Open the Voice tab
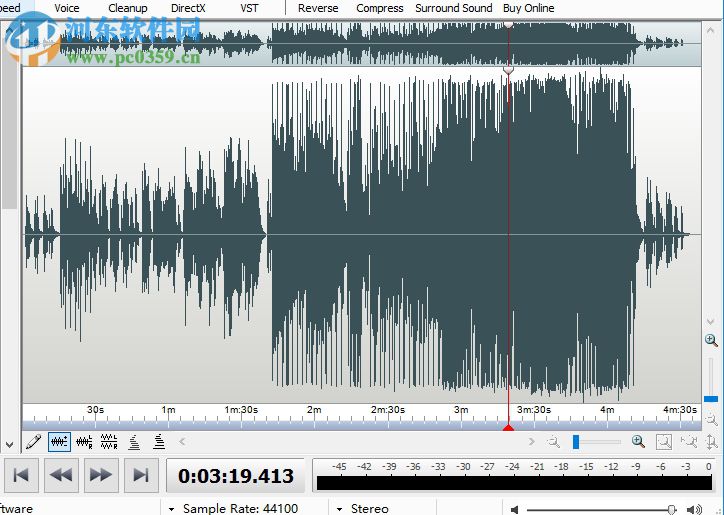 tap(66, 8)
